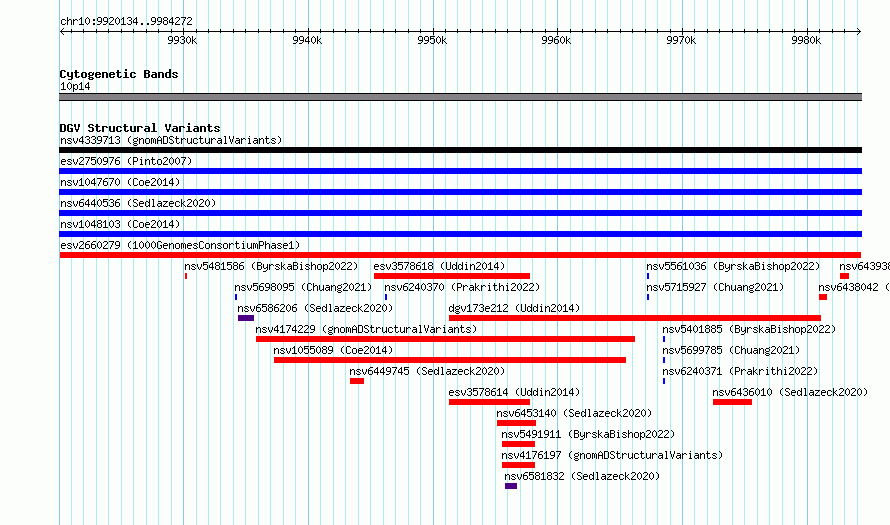Image resolution: width=890 pixels, height=525 pixels.
Task: Select the red nsv6449745 variant block
Action: coord(357,381)
